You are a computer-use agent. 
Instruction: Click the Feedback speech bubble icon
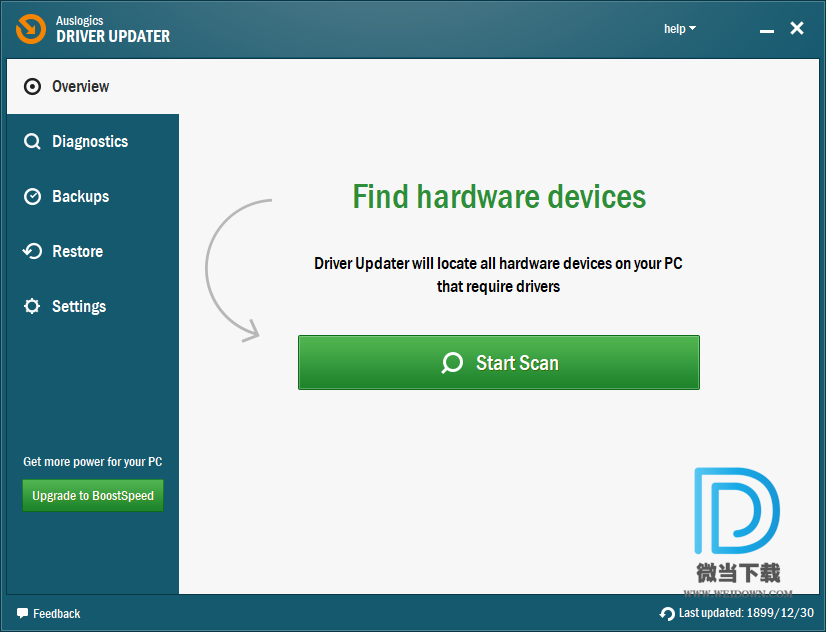22,613
